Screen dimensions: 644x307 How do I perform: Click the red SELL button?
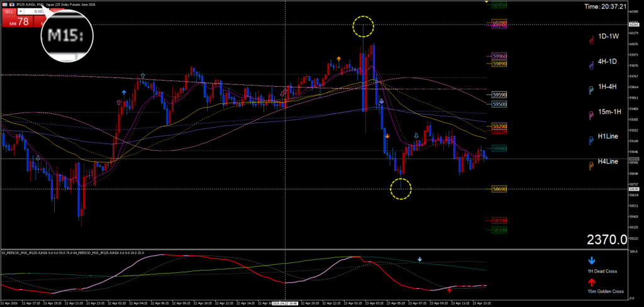[x=8, y=11]
